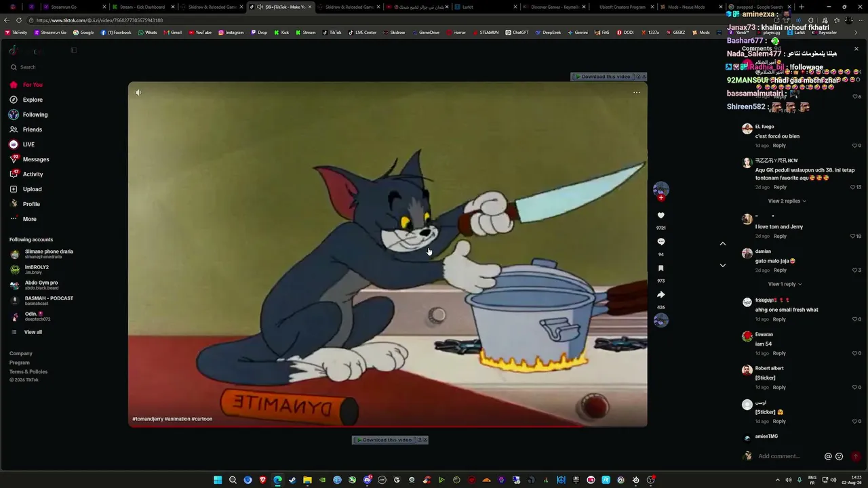Open Slimane phone draria's account
This screenshot has height=488, width=868.
click(x=42, y=254)
